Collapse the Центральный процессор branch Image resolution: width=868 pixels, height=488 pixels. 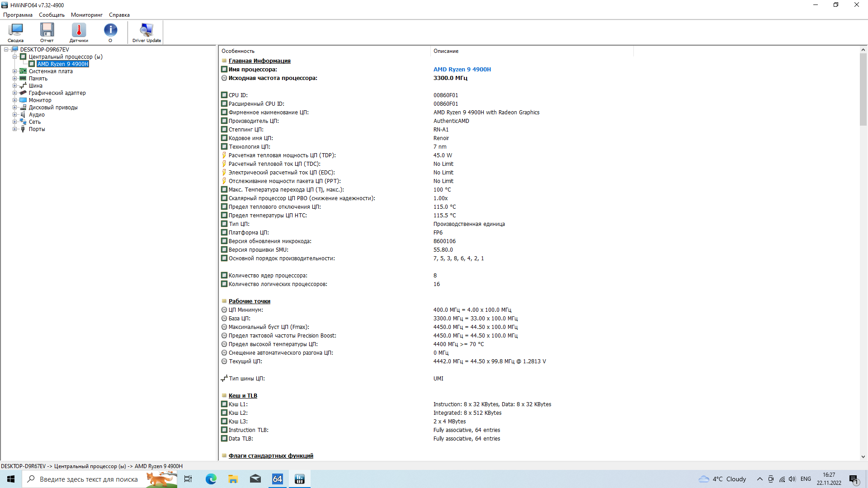pyautogui.click(x=14, y=57)
